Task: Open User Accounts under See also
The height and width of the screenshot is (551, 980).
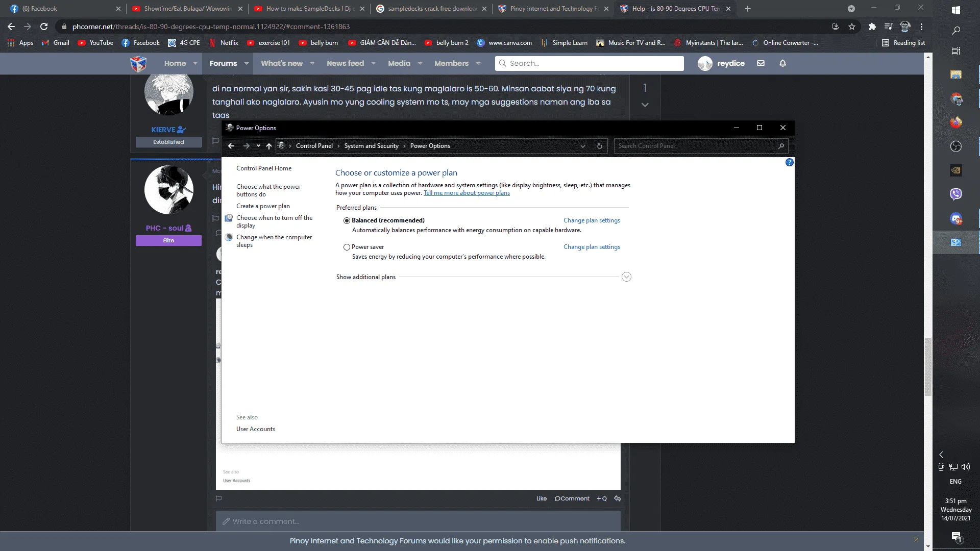Action: tap(256, 429)
